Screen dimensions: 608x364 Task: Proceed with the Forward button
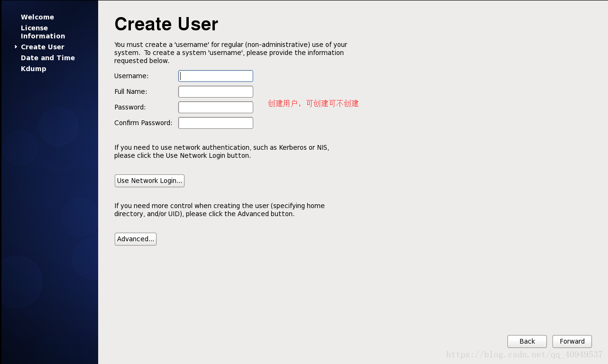coord(572,341)
